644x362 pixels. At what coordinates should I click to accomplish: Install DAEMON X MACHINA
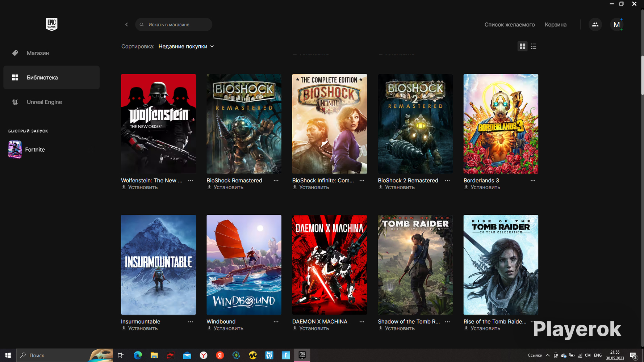(311, 329)
